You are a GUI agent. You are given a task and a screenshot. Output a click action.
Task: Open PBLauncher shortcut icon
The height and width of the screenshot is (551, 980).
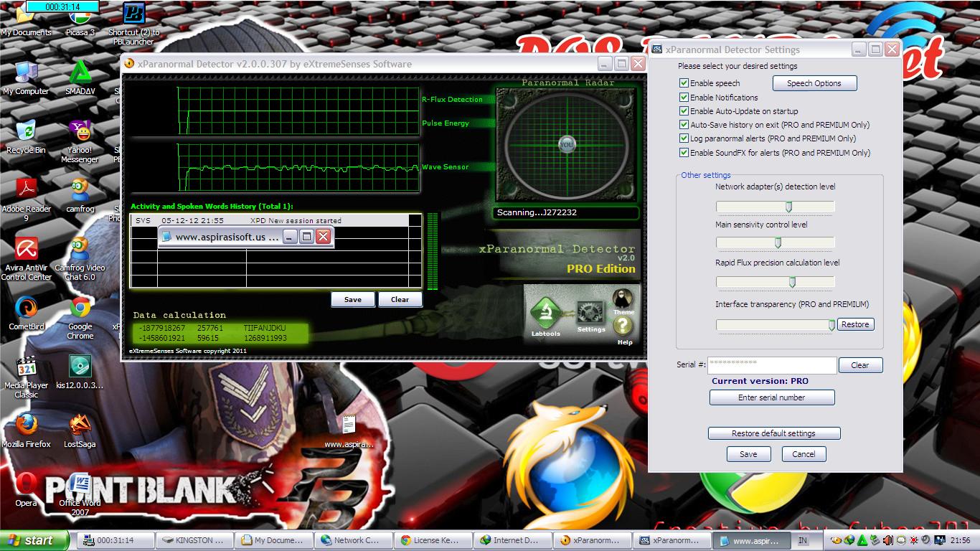tap(134, 23)
